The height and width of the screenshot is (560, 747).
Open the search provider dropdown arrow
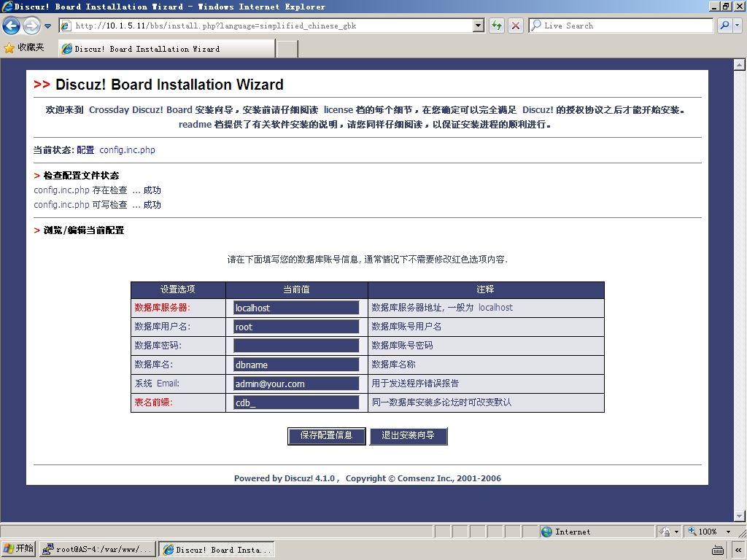click(737, 26)
